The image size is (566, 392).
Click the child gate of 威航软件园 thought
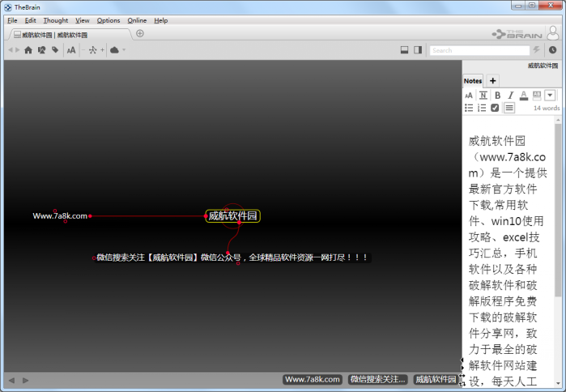(240, 223)
